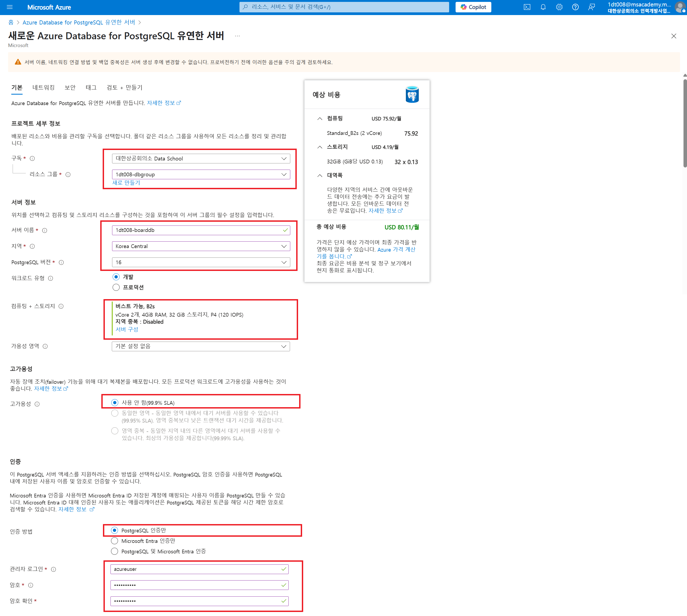Switch to the 태그 tab
The height and width of the screenshot is (616, 687).
click(91, 88)
